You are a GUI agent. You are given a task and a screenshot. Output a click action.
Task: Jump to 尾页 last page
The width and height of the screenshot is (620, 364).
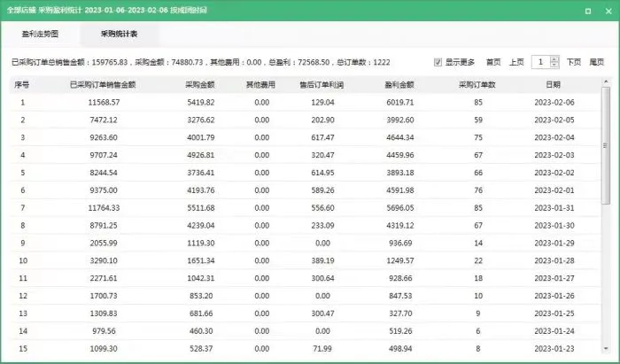597,62
